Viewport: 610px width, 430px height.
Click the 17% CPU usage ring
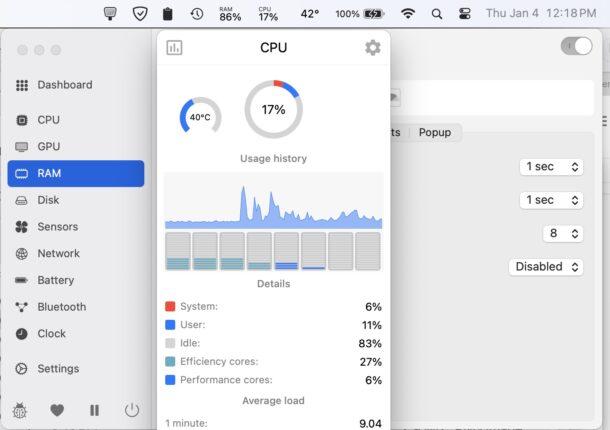tap(273, 109)
